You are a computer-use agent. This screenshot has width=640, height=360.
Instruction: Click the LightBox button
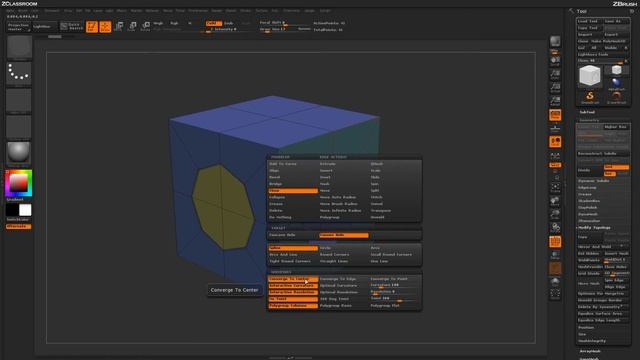[44, 27]
